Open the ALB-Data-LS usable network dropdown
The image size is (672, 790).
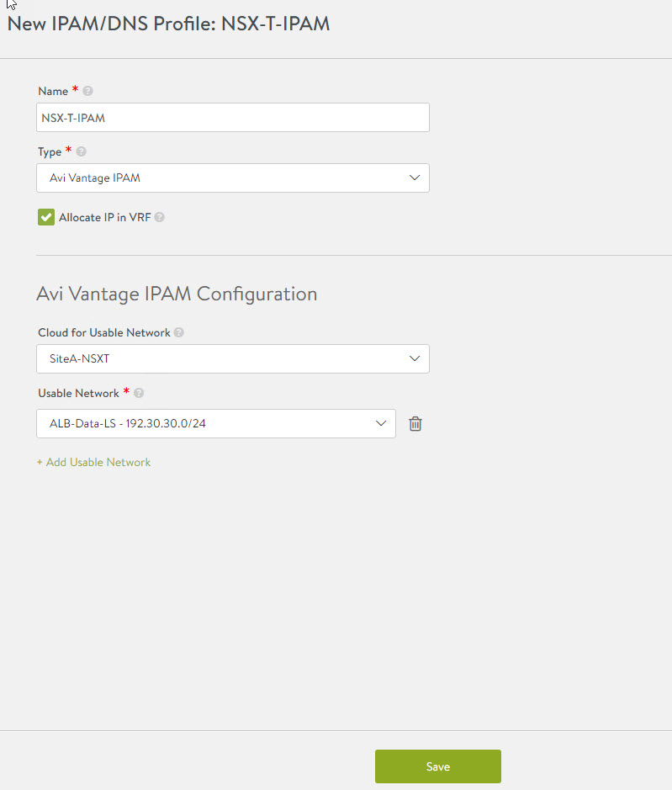pos(202,423)
